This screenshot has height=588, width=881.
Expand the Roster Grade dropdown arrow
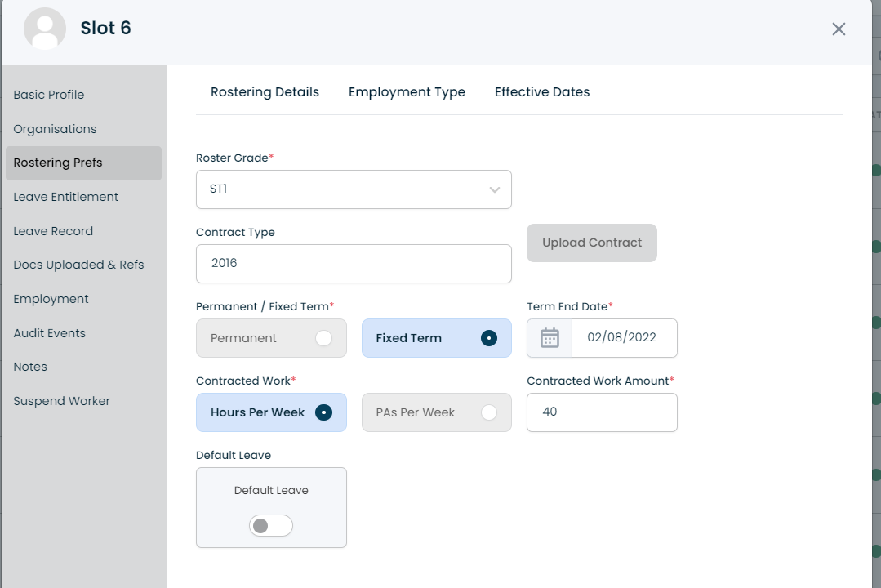pos(495,189)
